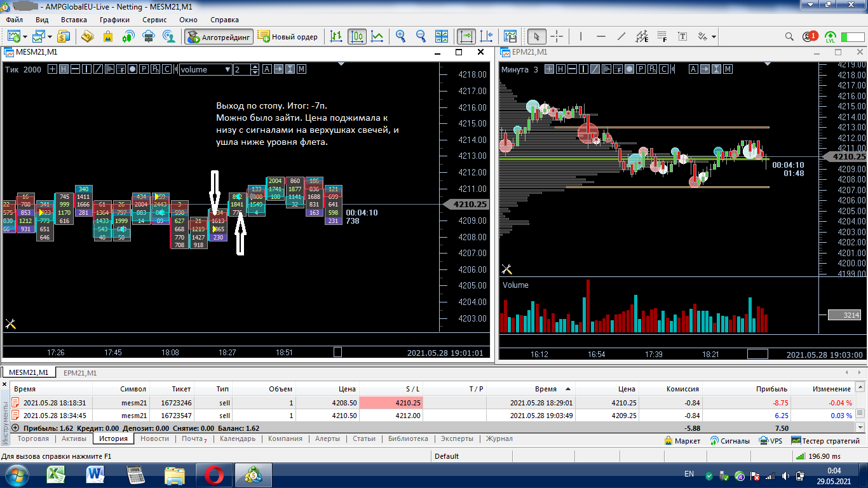Image resolution: width=868 pixels, height=488 pixels.
Task: Select the vertical line drawing tool
Action: point(581,36)
